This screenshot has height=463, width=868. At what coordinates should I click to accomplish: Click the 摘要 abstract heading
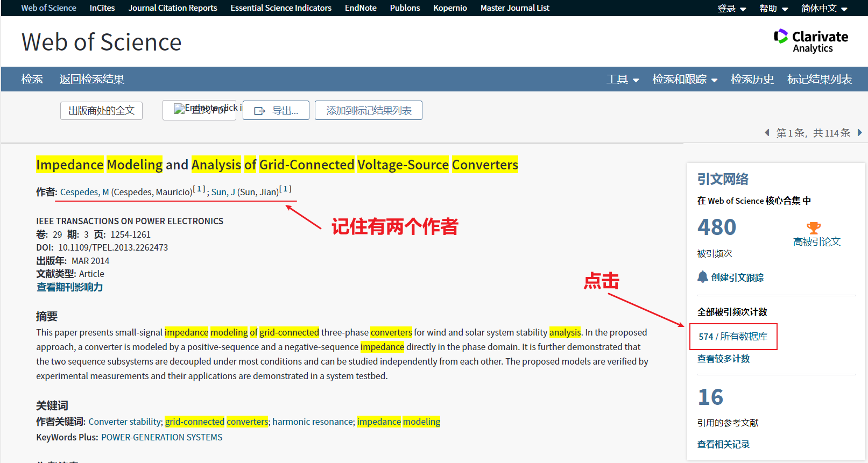(x=47, y=316)
